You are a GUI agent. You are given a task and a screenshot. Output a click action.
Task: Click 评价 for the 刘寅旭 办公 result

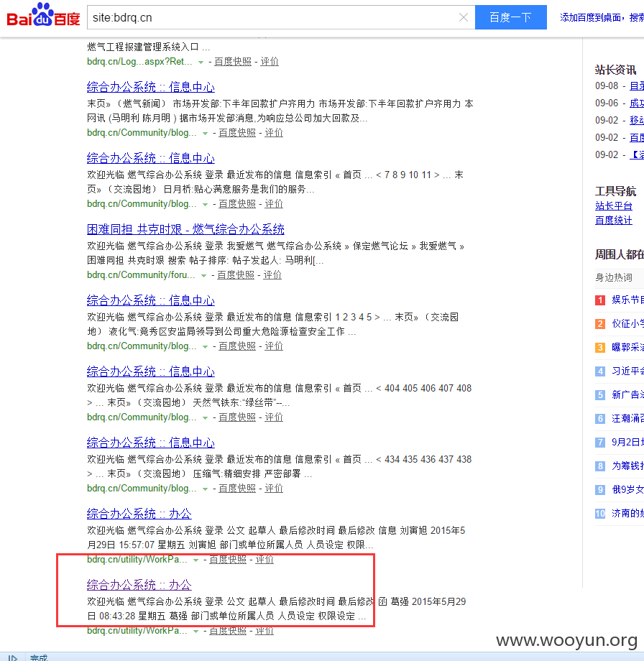[264, 560]
